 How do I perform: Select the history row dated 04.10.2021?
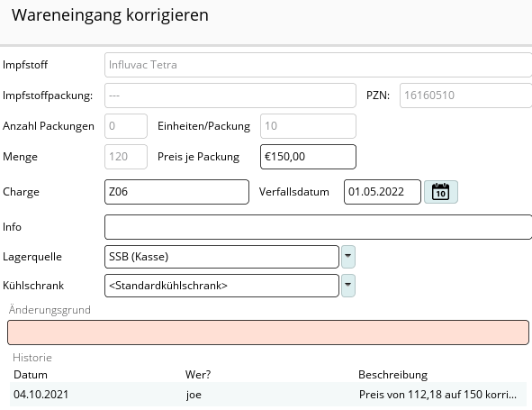[x=268, y=395]
